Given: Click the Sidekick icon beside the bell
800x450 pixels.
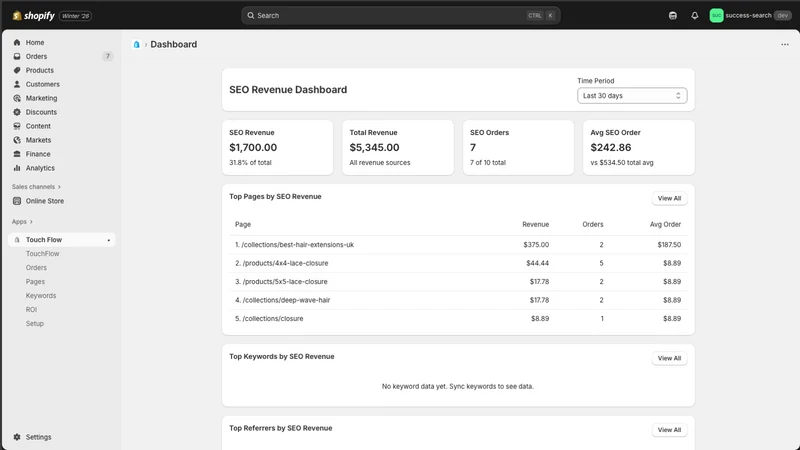Looking at the screenshot, I should [x=672, y=15].
